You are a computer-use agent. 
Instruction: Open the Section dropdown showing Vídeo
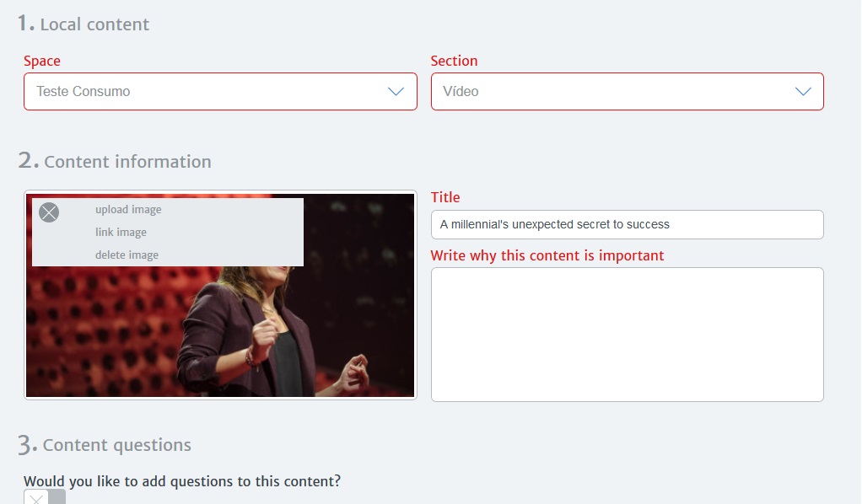pyautogui.click(x=628, y=91)
